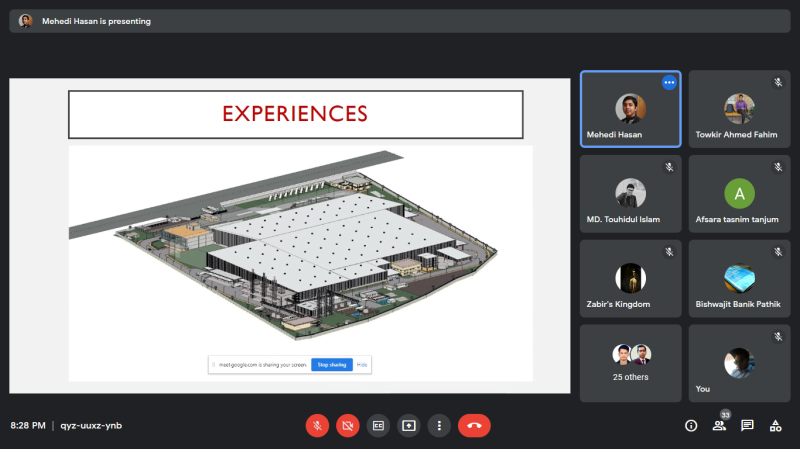Select Towkir Ahmed Fahim's video tile
Viewport: 800px width, 449px height.
point(739,108)
